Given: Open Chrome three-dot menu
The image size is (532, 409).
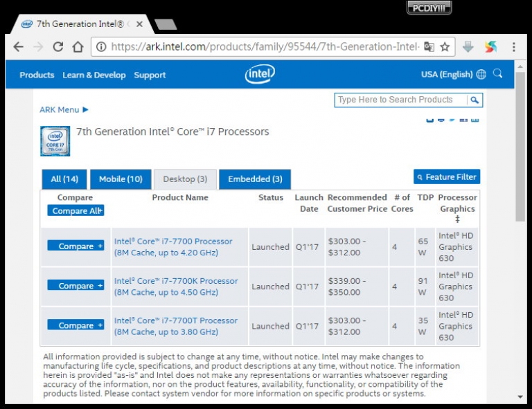Looking at the screenshot, I should pos(514,47).
